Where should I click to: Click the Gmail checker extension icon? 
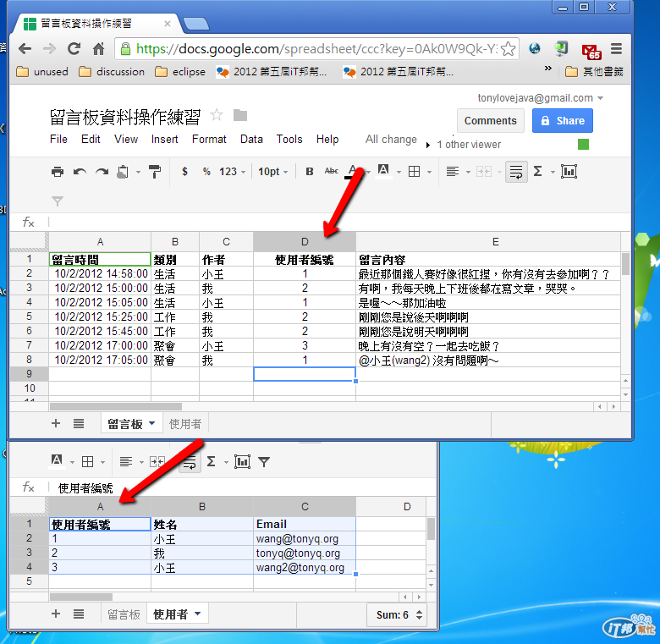pyautogui.click(x=591, y=50)
